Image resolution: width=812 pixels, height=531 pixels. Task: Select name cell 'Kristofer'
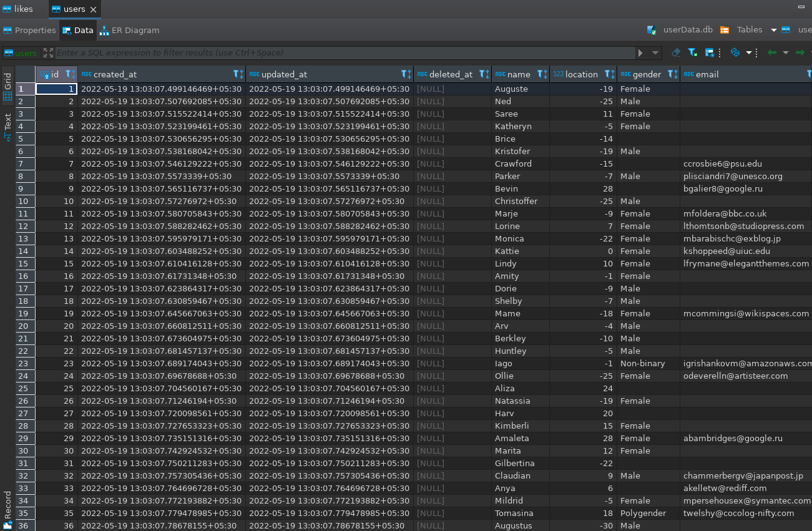(521, 151)
